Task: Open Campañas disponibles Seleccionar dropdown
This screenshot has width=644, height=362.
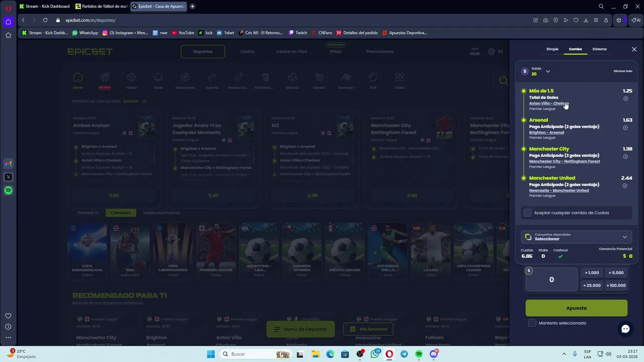Action: [x=577, y=237]
